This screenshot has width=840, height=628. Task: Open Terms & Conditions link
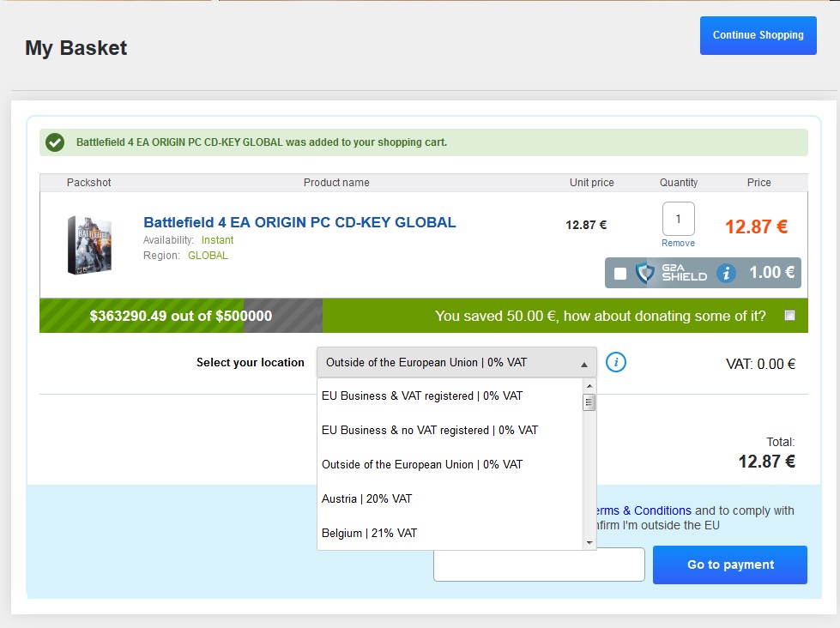click(644, 510)
